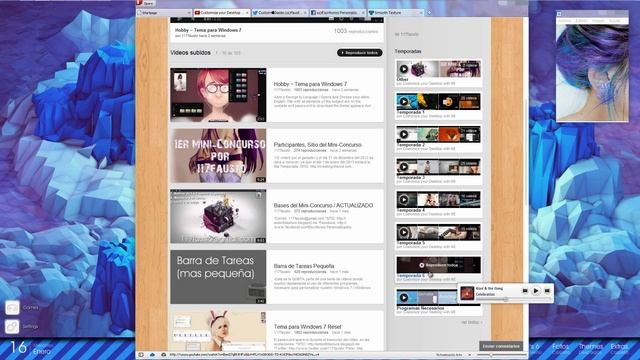The image size is (640, 360).
Task: Open the Bases del Mini-Concurso thumbnail
Action: [218, 216]
